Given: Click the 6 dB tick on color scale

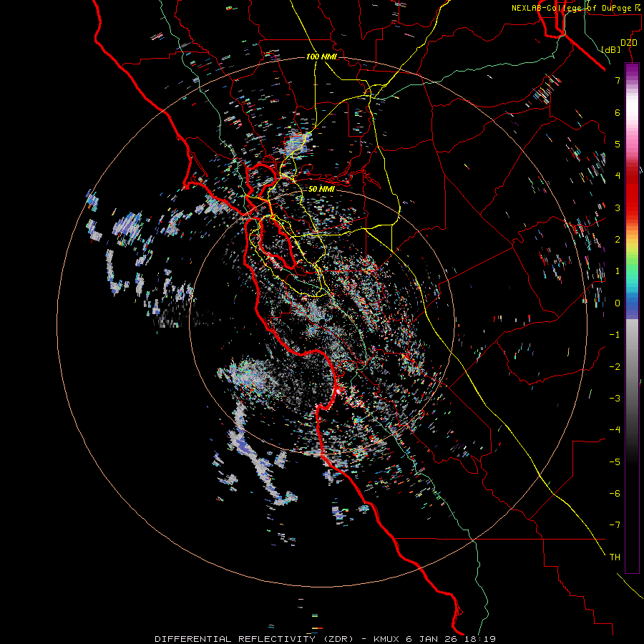Looking at the screenshot, I should click(x=618, y=112).
